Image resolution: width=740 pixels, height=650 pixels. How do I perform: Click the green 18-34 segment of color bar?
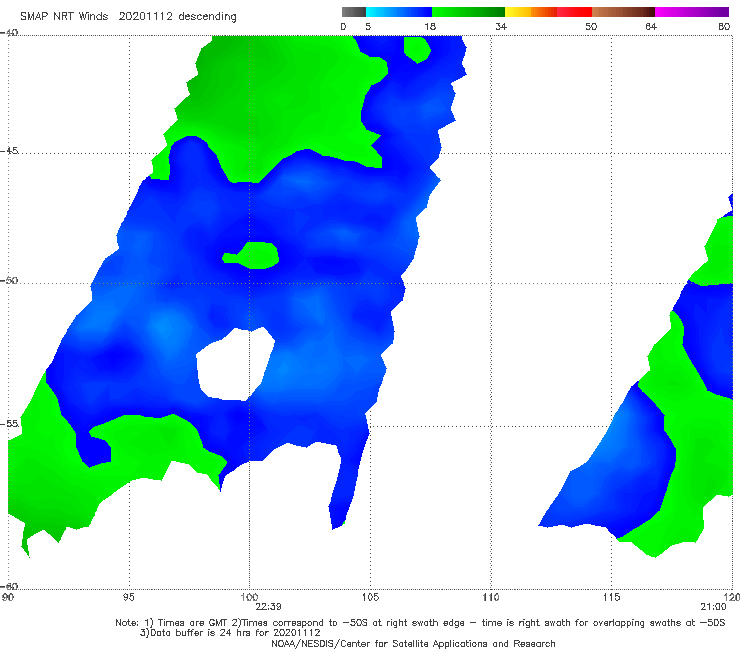click(469, 12)
